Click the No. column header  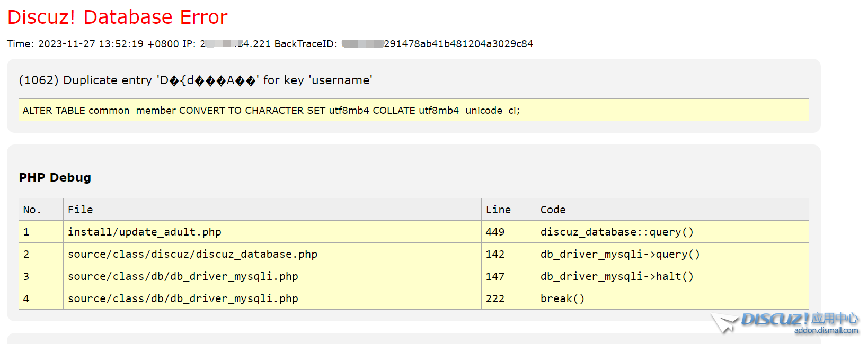click(32, 210)
